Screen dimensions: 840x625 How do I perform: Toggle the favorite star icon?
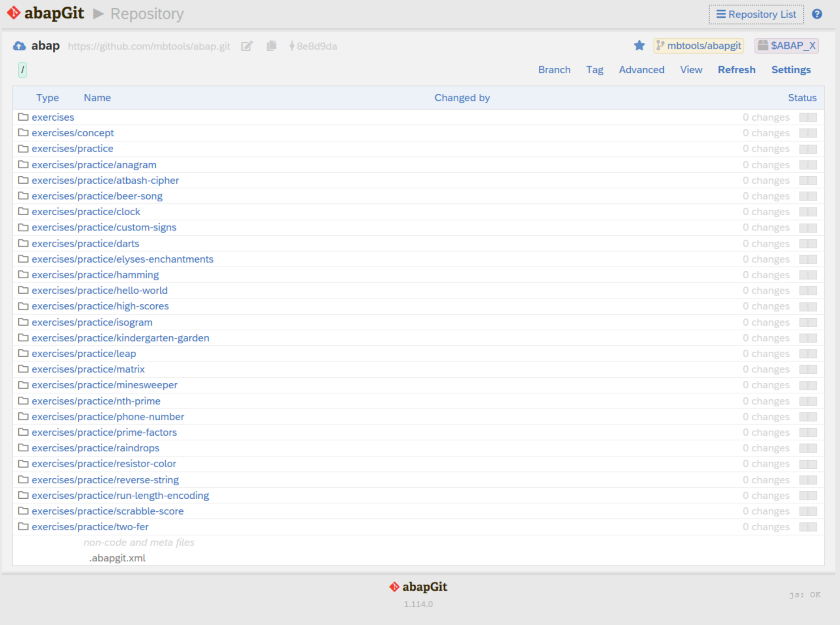coord(639,46)
